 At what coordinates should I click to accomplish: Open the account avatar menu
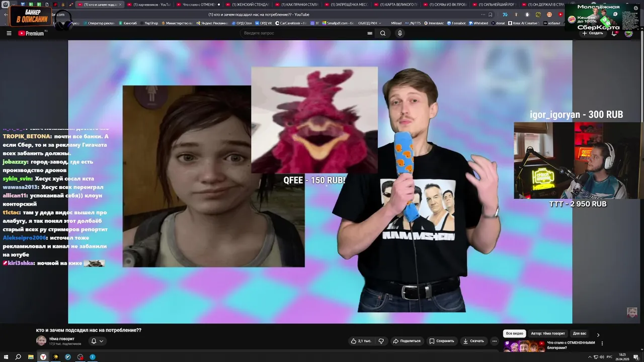pos(628,33)
